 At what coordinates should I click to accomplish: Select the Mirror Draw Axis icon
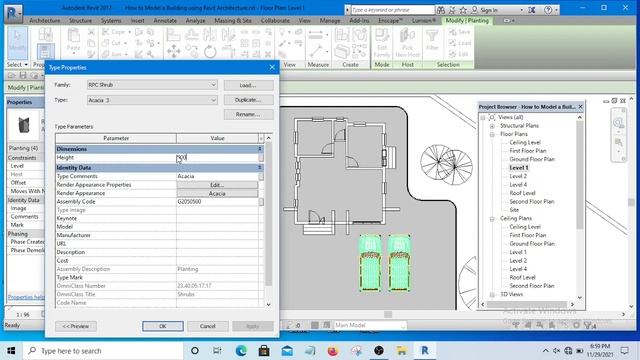pyautogui.click(x=229, y=35)
